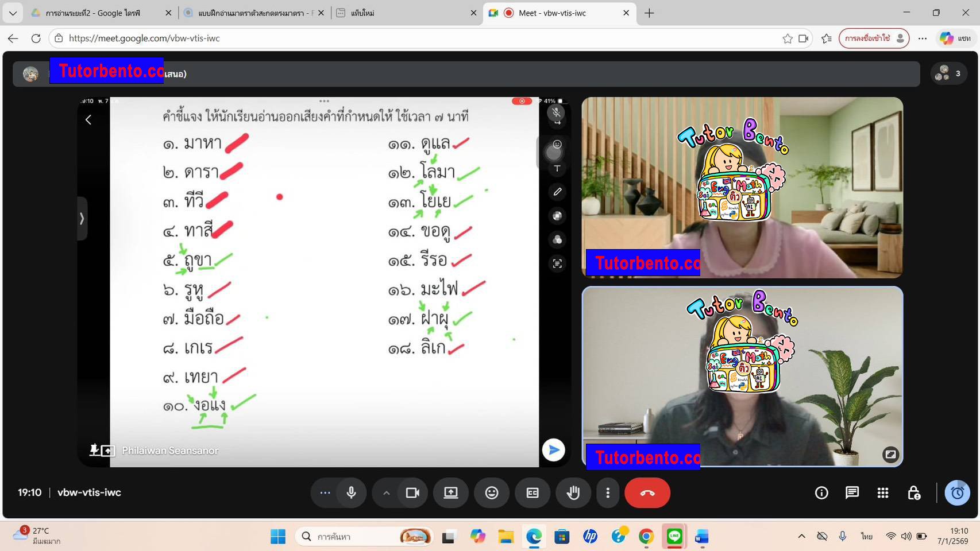Viewport: 980px width, 551px height.
Task: Open Google Meet activities grid
Action: [x=883, y=492]
